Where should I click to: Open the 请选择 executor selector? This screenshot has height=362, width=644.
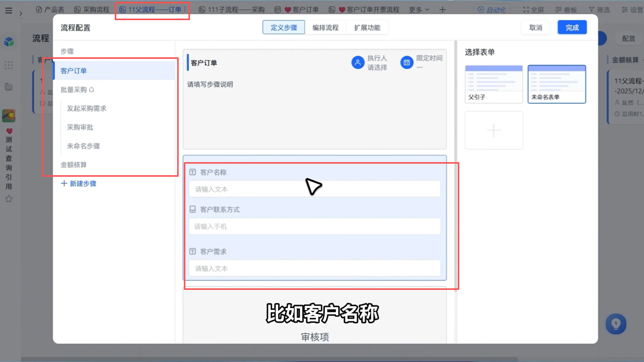tap(377, 67)
